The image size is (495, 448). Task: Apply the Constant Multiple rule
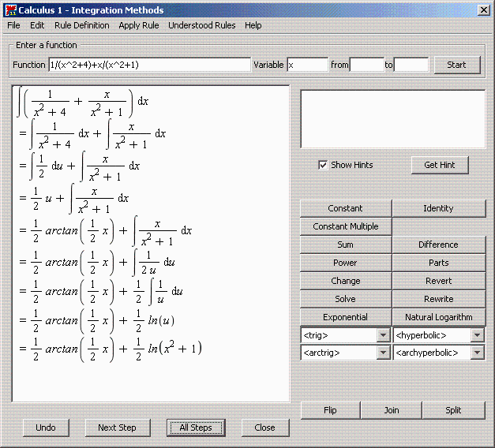click(345, 226)
